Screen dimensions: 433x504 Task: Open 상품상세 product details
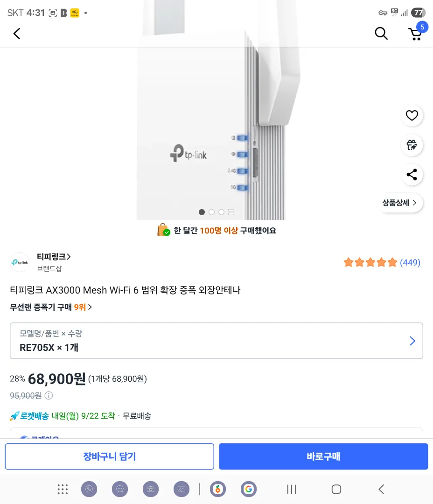400,203
